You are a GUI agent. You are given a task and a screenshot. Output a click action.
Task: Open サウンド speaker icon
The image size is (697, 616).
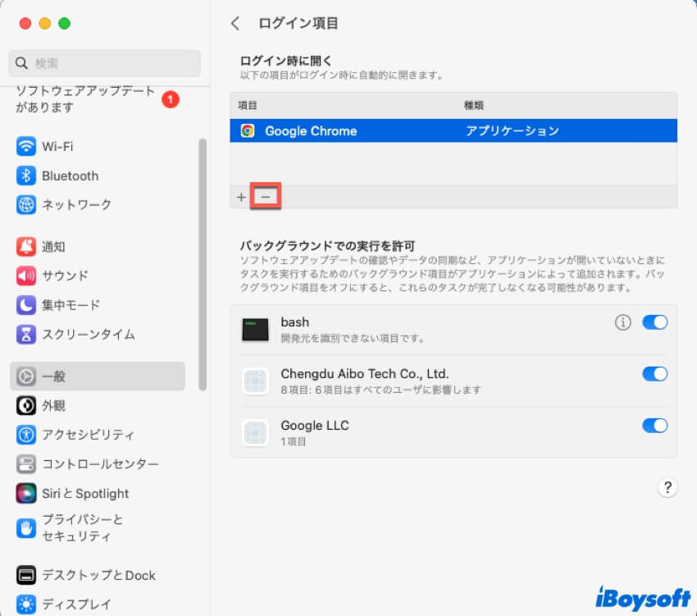pos(25,276)
